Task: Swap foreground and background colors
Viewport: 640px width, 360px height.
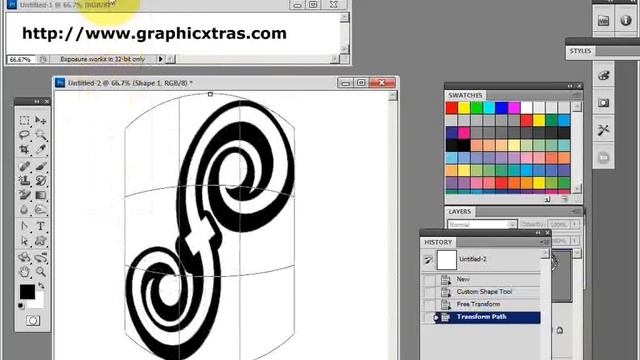Action: (41, 286)
